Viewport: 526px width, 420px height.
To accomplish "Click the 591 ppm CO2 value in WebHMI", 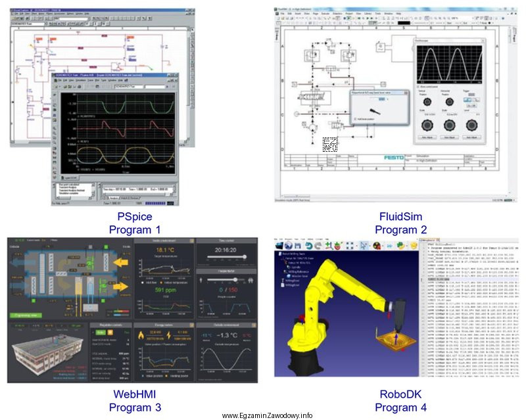I will click(166, 290).
